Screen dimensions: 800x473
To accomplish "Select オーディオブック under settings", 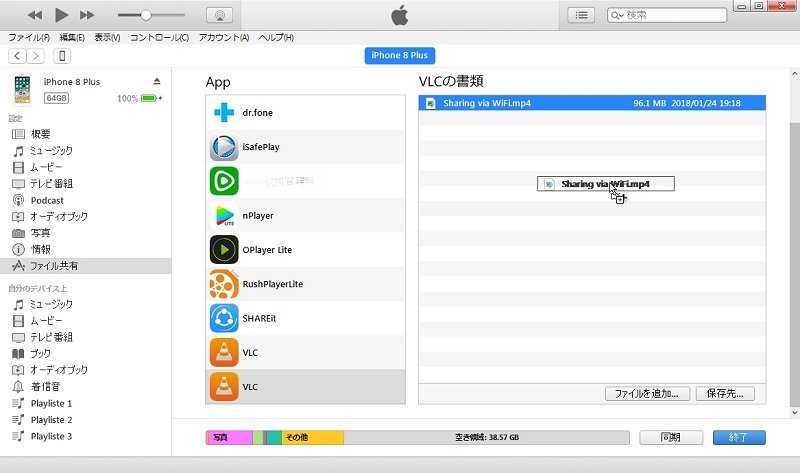I will 86,216.
